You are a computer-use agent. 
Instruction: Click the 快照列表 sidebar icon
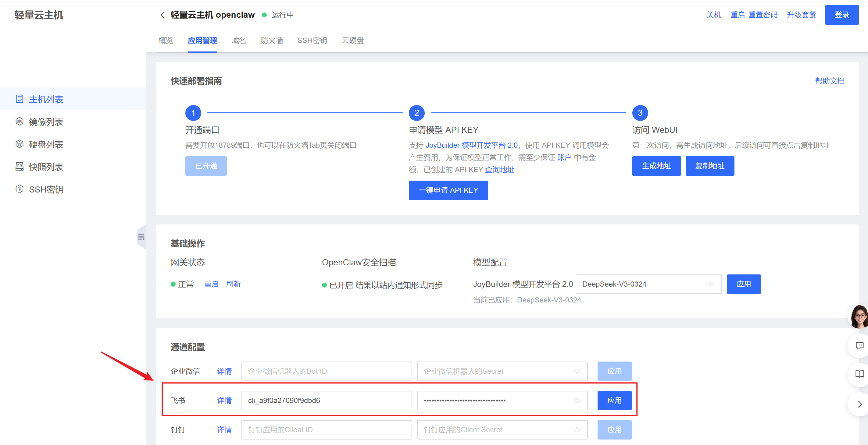click(20, 167)
